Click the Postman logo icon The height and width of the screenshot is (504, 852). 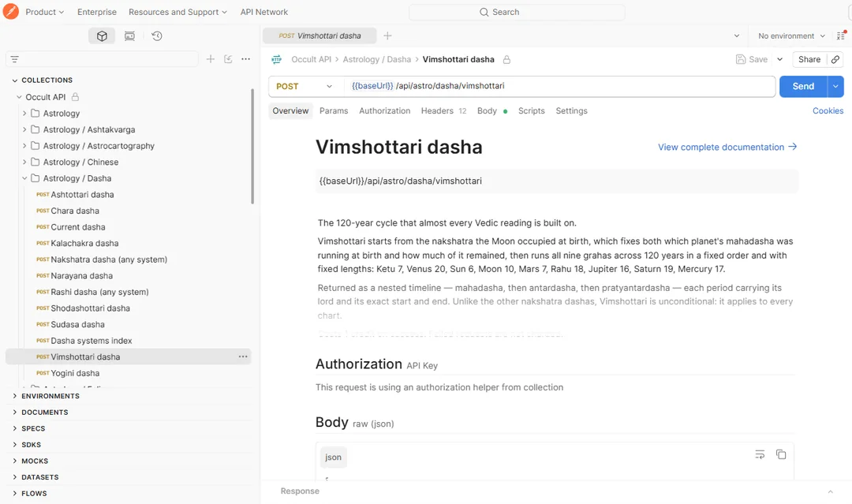tap(10, 11)
